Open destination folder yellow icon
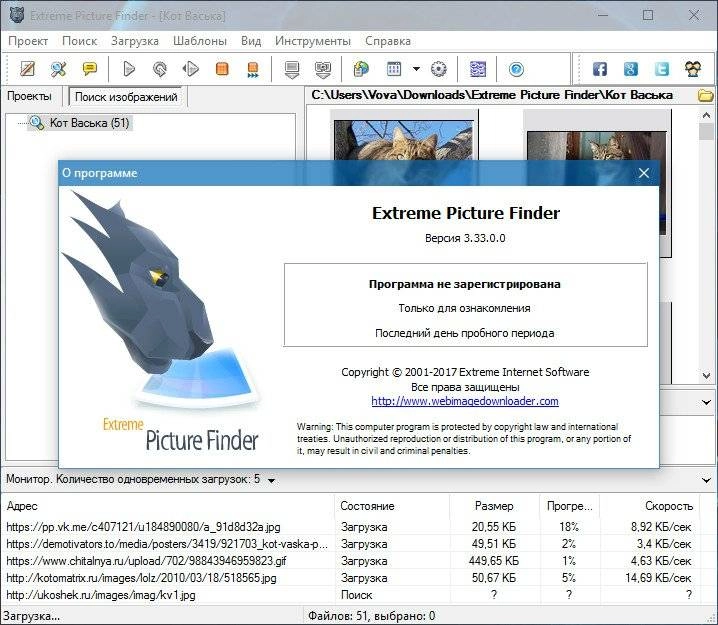This screenshot has width=718, height=625. pos(706,95)
